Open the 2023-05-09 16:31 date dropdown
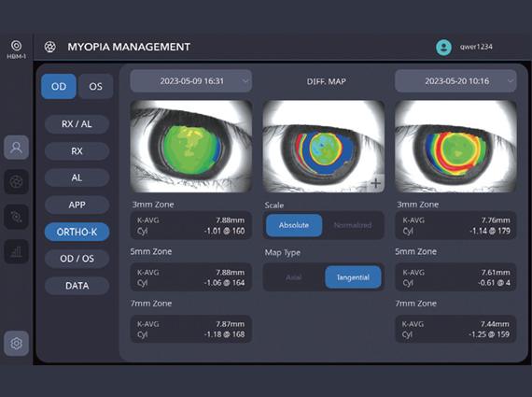 coord(191,81)
